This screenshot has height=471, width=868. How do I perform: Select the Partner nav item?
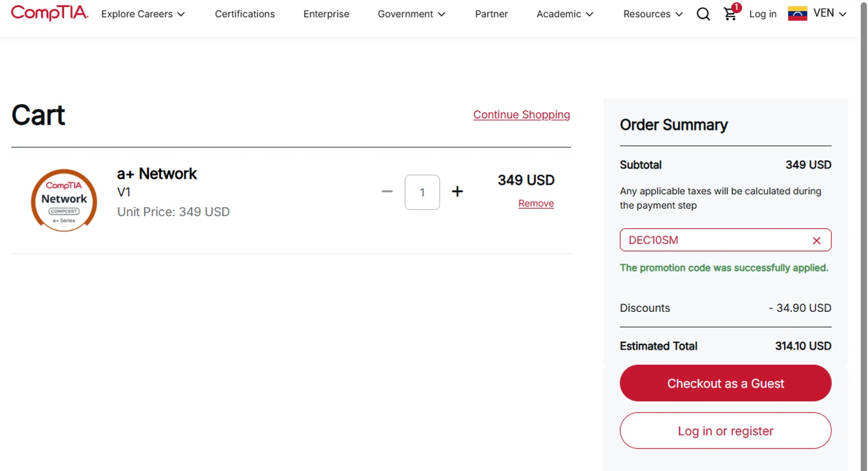tap(491, 14)
